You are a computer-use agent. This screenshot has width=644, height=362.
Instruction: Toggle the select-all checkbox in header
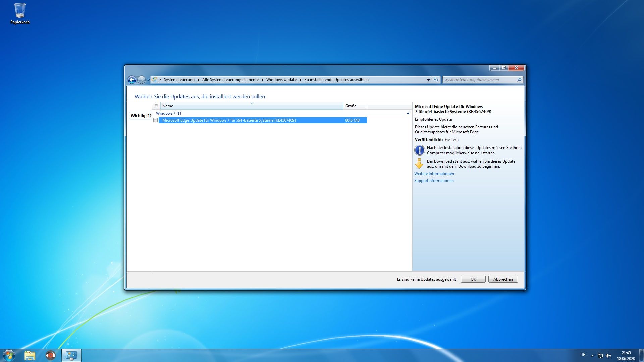pos(156,106)
